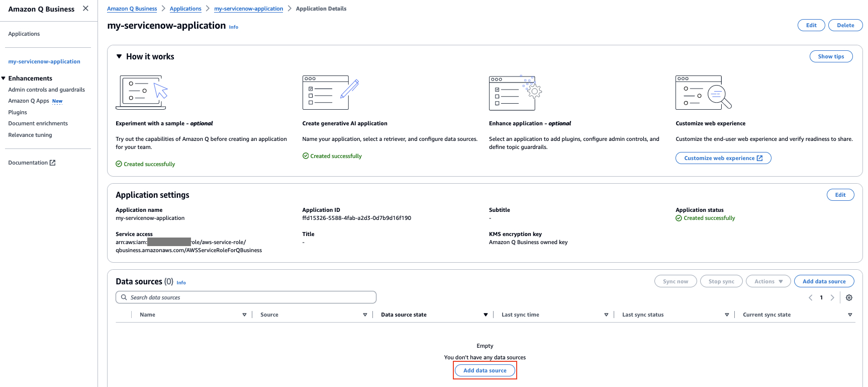Click the Customize web experience illustration
Viewport: 868px width, 387px height.
pyautogui.click(x=704, y=93)
